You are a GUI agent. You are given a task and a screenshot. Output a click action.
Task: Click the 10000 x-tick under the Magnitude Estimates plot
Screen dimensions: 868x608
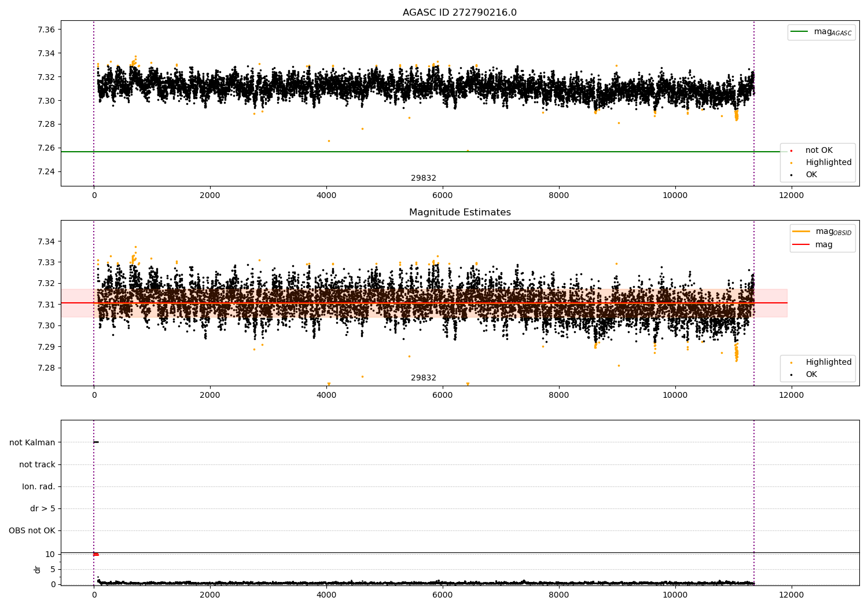(675, 395)
